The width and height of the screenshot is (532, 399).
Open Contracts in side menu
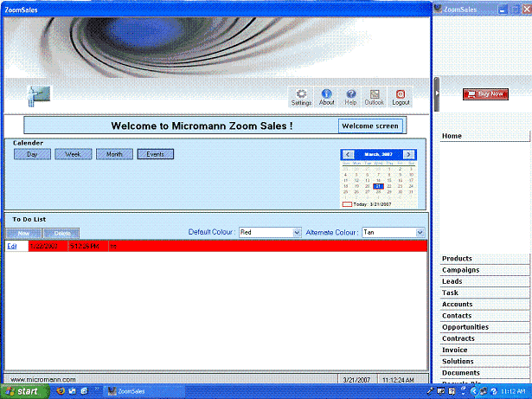pyautogui.click(x=484, y=338)
